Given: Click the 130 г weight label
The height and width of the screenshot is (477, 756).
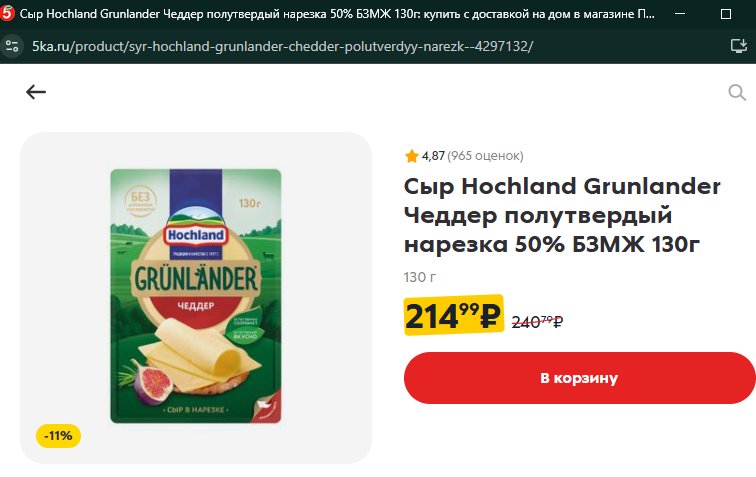Looking at the screenshot, I should pos(420,277).
